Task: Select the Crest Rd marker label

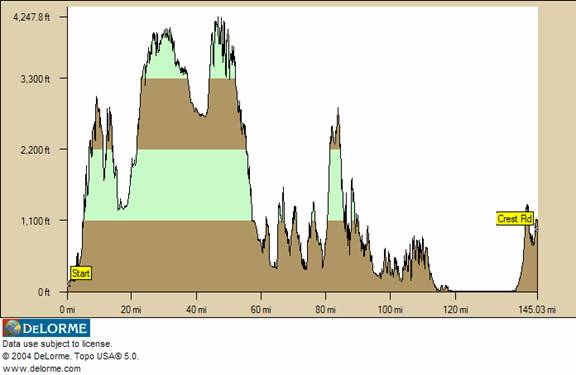Action: click(x=514, y=219)
